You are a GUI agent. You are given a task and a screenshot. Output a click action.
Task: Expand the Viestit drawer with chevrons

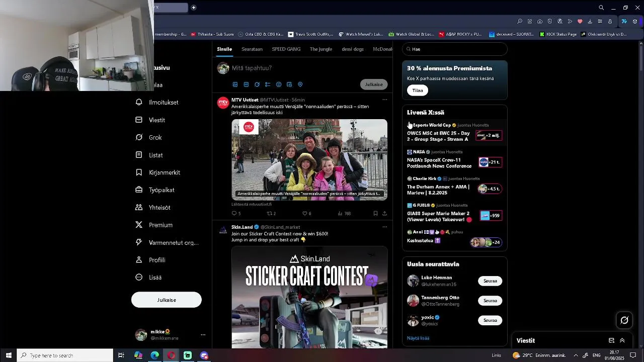[622, 340]
